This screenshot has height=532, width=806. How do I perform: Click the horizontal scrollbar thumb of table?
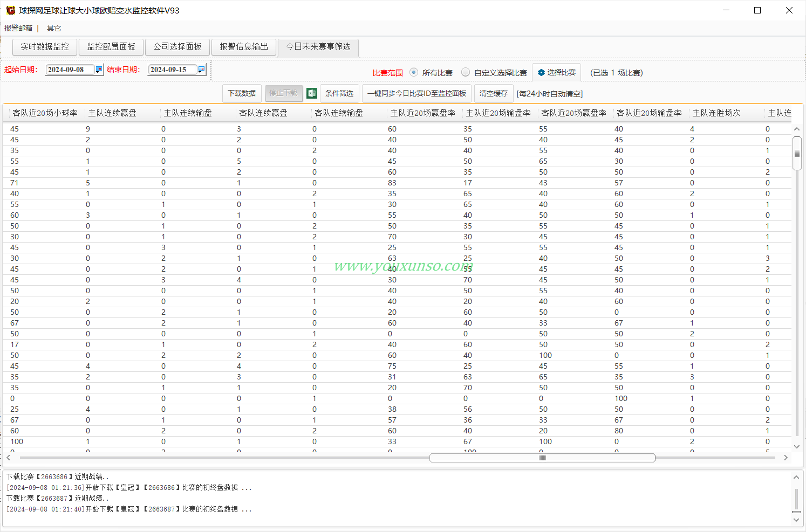click(x=542, y=458)
